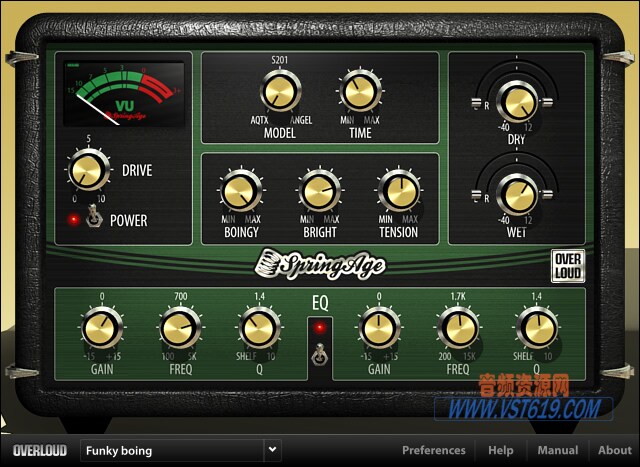
Task: Click the Boingy knob
Action: tap(240, 190)
